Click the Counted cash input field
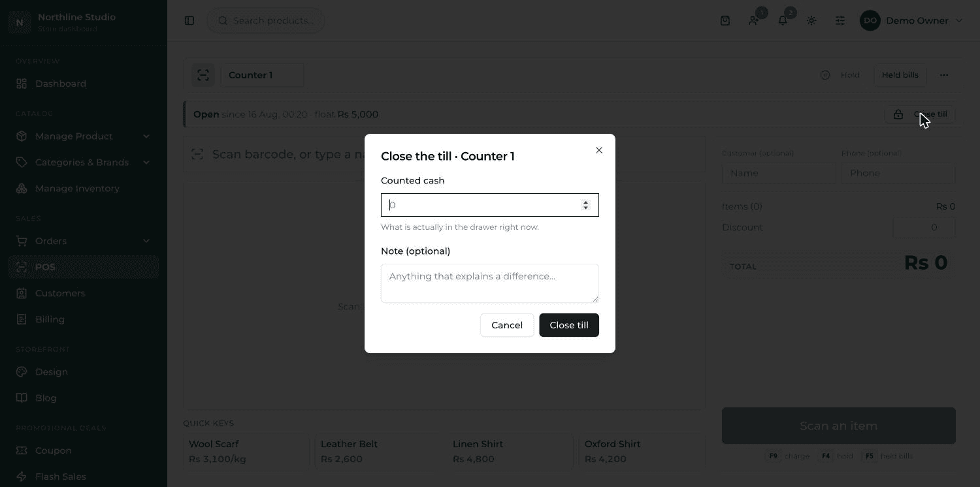The image size is (980, 487). tap(490, 205)
